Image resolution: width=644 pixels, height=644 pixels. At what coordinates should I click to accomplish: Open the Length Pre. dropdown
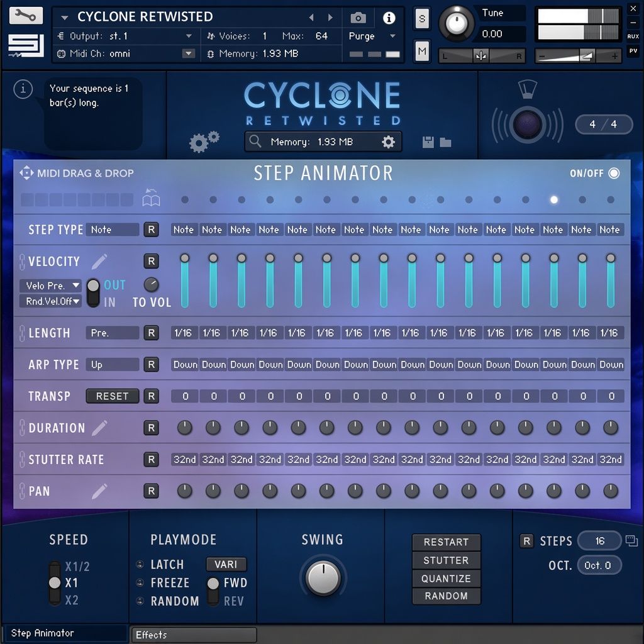pos(113,333)
